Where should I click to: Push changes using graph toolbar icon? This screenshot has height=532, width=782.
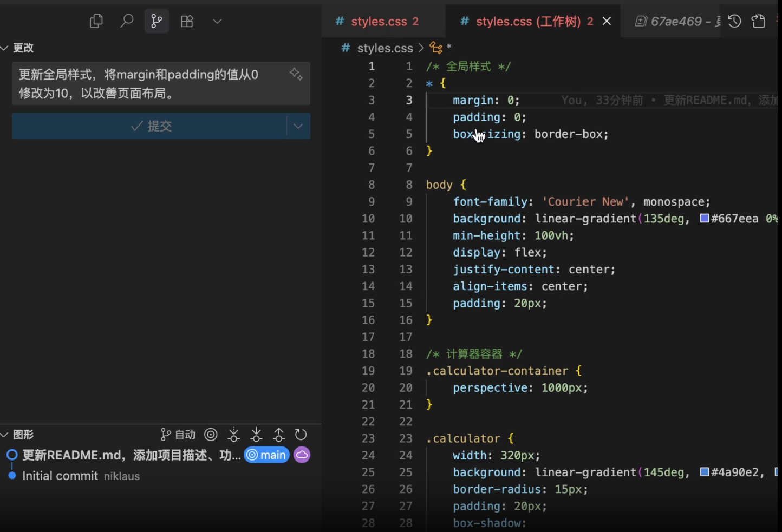[x=279, y=434]
